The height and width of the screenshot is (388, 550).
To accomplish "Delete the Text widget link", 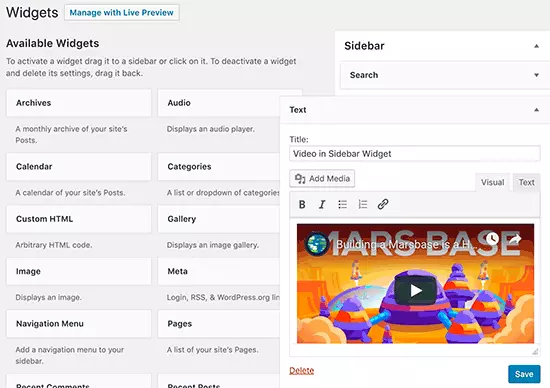I will click(x=302, y=371).
